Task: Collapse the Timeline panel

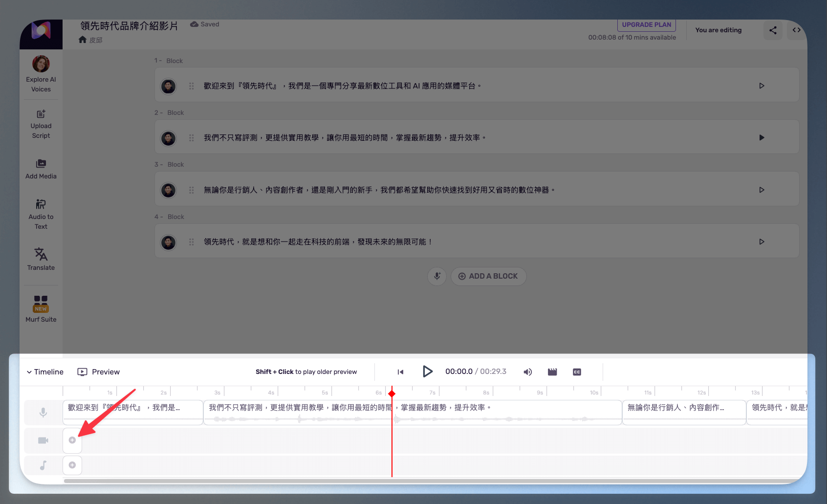Action: tap(45, 372)
